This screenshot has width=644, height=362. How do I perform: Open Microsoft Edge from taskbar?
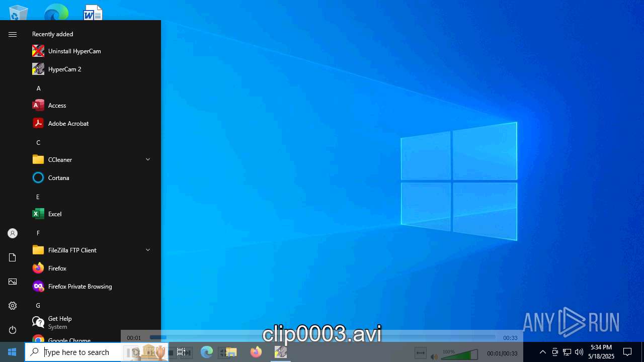207,352
